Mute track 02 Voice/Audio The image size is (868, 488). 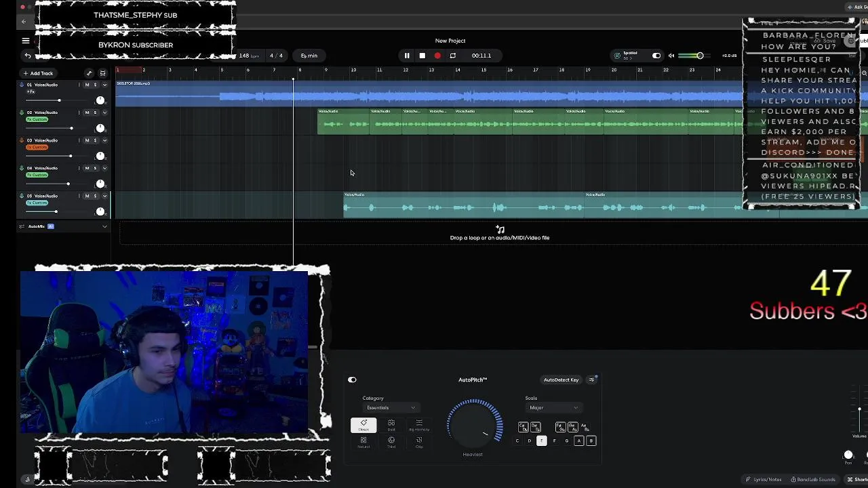(x=87, y=113)
